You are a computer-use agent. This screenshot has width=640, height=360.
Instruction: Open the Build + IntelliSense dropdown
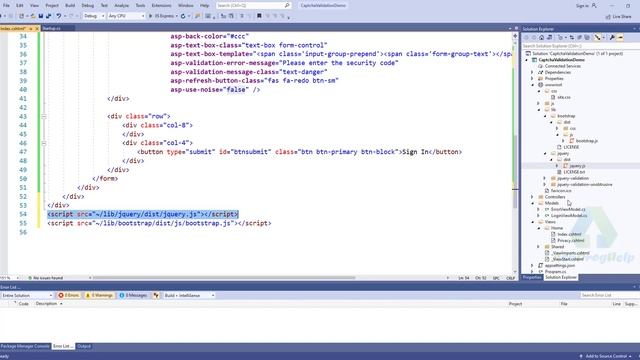189,295
